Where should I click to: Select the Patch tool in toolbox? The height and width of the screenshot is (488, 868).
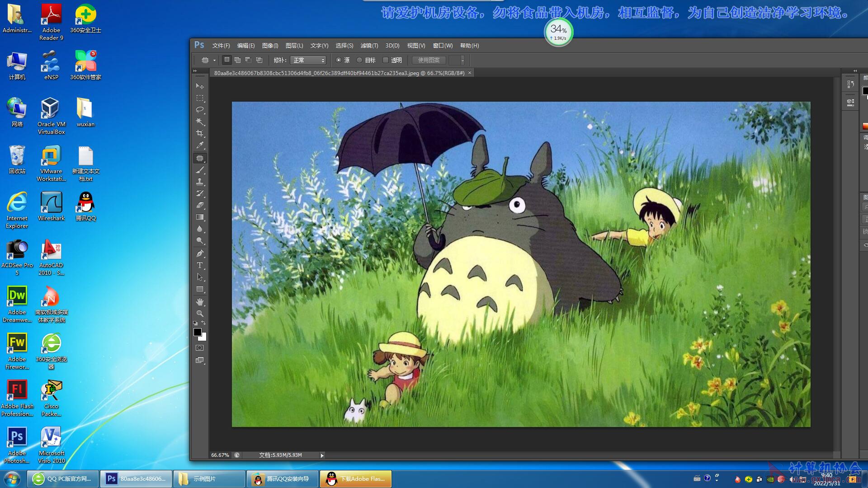[200, 158]
